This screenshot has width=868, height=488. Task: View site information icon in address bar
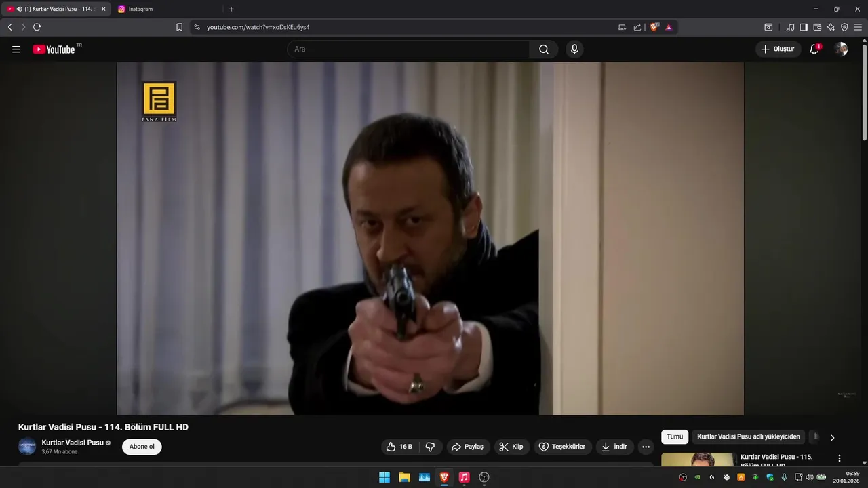tap(197, 27)
